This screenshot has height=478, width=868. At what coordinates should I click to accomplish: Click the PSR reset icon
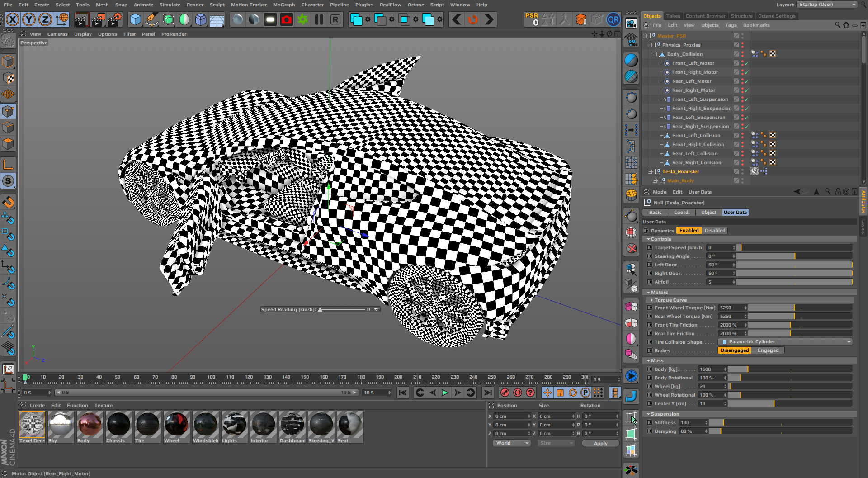click(x=532, y=19)
